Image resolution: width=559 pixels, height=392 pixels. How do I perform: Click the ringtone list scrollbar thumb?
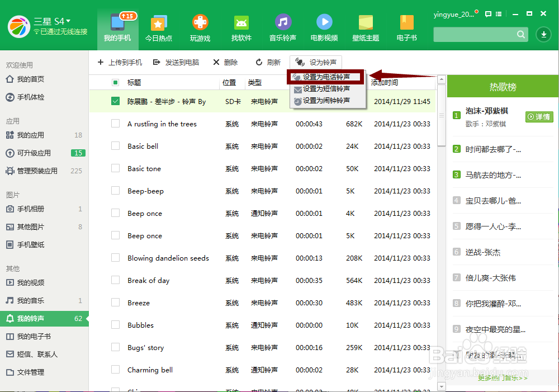click(442, 115)
